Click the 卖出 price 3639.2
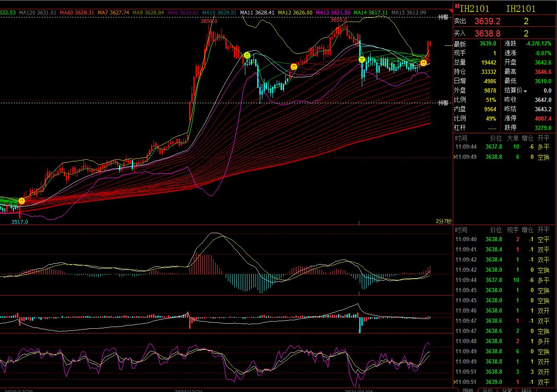This screenshot has width=557, height=392. tap(487, 21)
